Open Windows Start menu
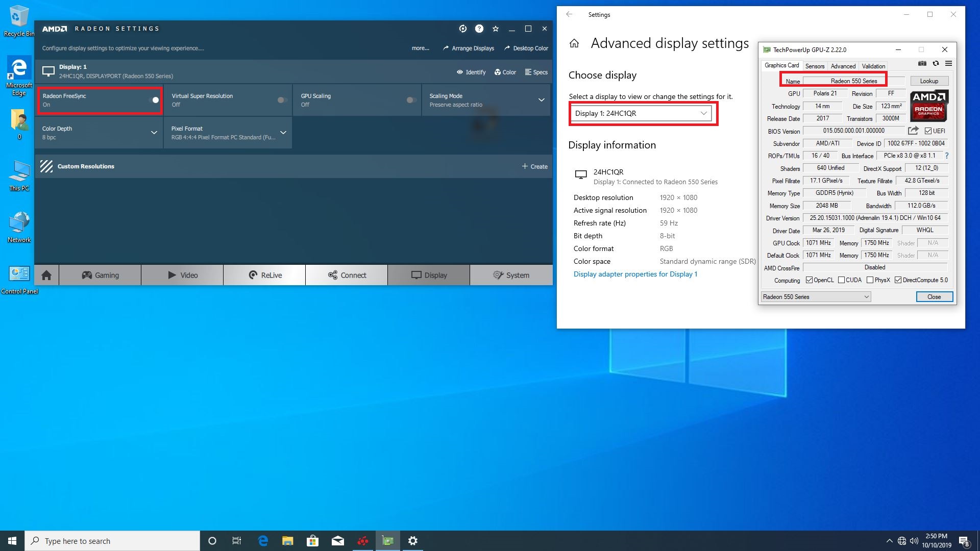Viewport: 980px width, 551px height. (x=12, y=541)
